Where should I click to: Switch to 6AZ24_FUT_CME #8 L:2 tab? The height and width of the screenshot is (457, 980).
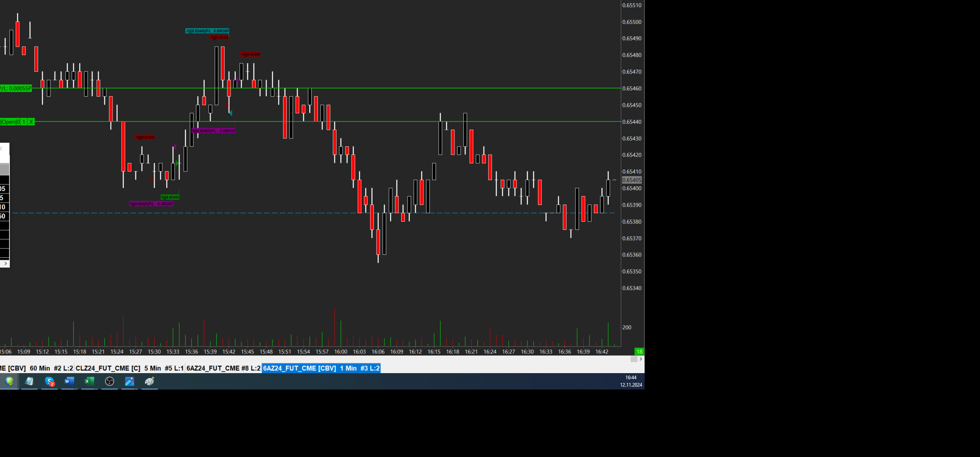[223, 368]
